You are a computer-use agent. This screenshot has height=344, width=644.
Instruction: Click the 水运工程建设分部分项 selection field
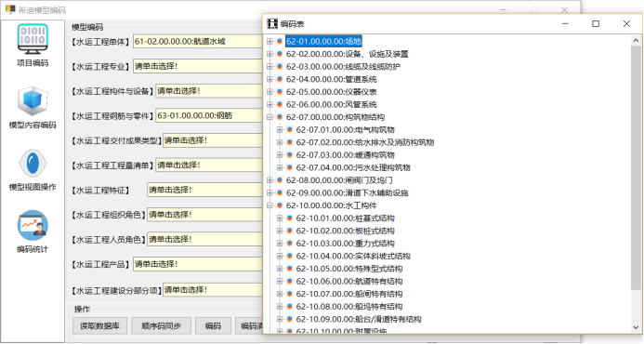point(213,290)
